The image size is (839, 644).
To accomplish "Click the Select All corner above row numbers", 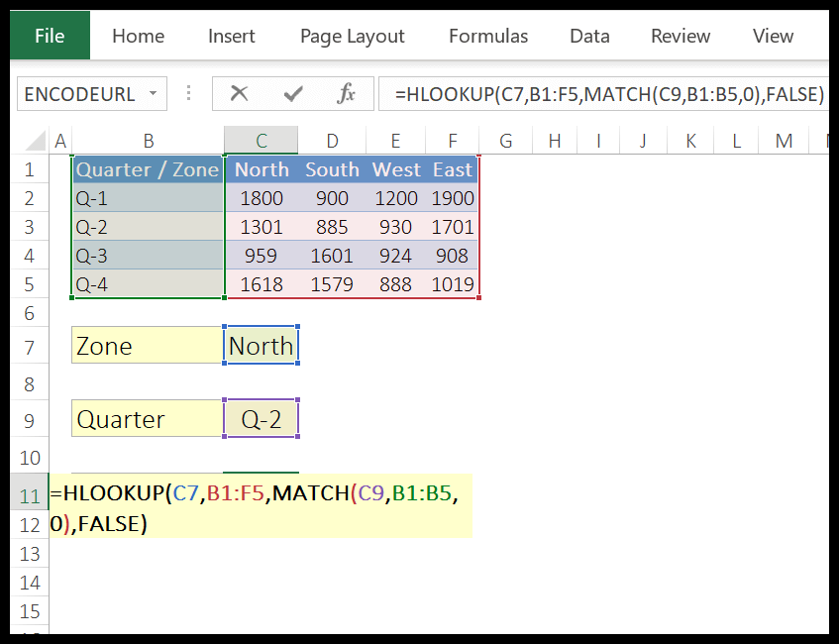I will tap(31, 141).
